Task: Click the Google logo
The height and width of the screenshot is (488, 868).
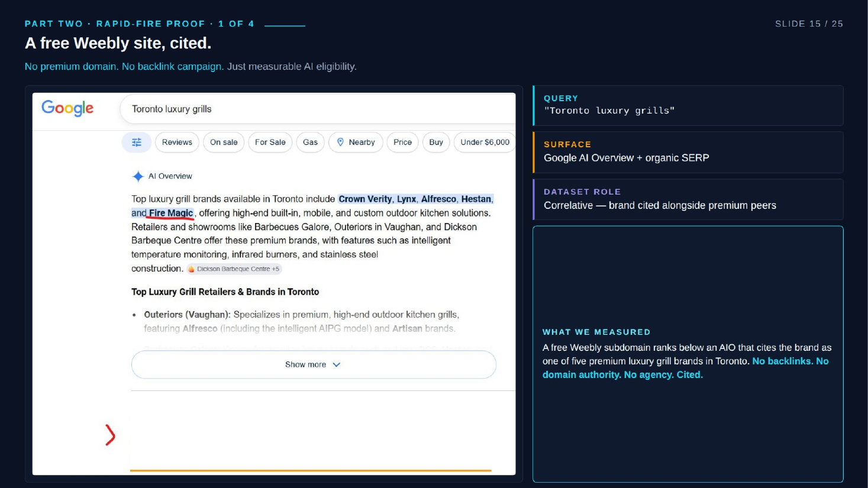Action: [67, 108]
